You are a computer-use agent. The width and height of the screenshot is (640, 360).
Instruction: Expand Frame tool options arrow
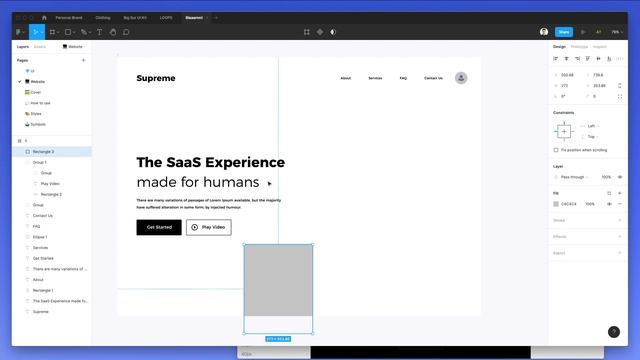pos(58,32)
